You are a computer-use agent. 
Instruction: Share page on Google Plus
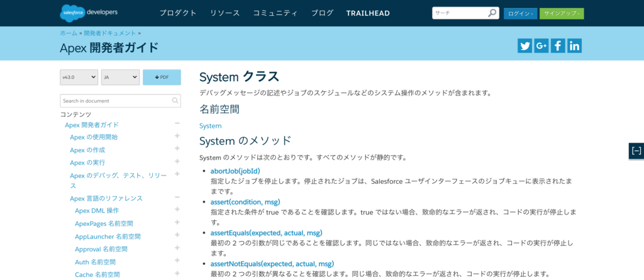[541, 46]
